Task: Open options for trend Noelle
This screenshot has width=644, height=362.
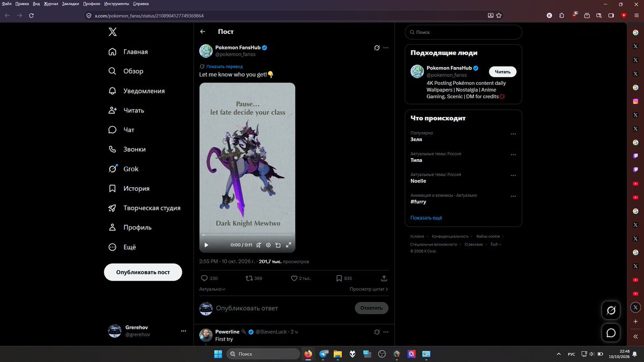Action: pyautogui.click(x=513, y=175)
